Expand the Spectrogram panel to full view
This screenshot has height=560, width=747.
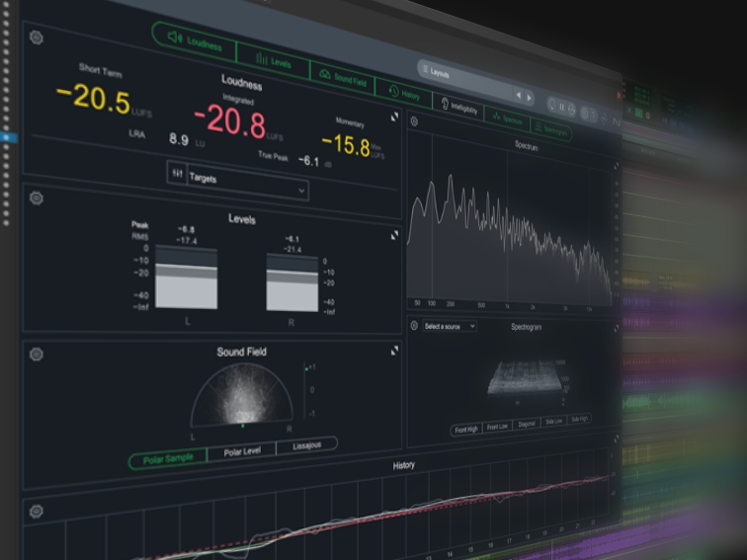[x=616, y=328]
